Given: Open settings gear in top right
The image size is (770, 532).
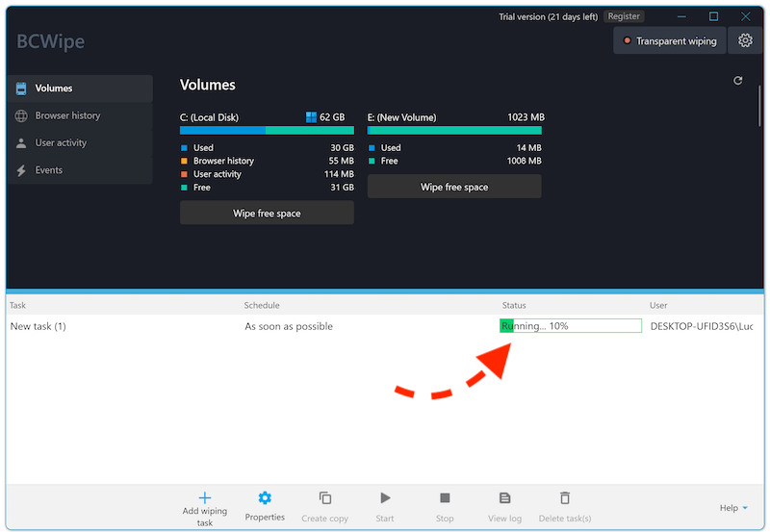Looking at the screenshot, I should pos(745,40).
